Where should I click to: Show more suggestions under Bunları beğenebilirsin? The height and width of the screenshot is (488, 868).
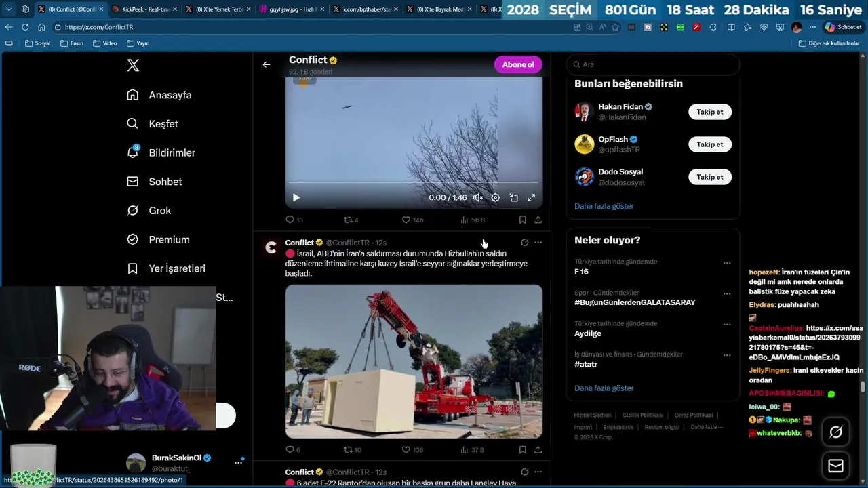[x=604, y=206]
